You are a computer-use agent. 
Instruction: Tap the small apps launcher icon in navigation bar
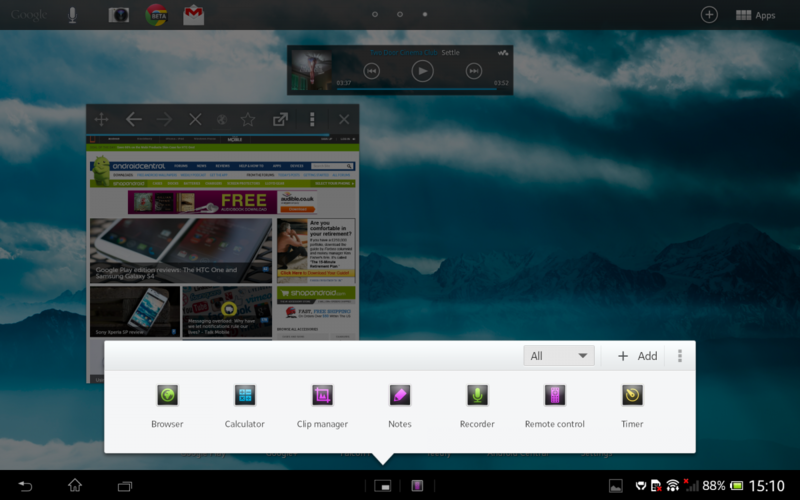pyautogui.click(x=383, y=486)
